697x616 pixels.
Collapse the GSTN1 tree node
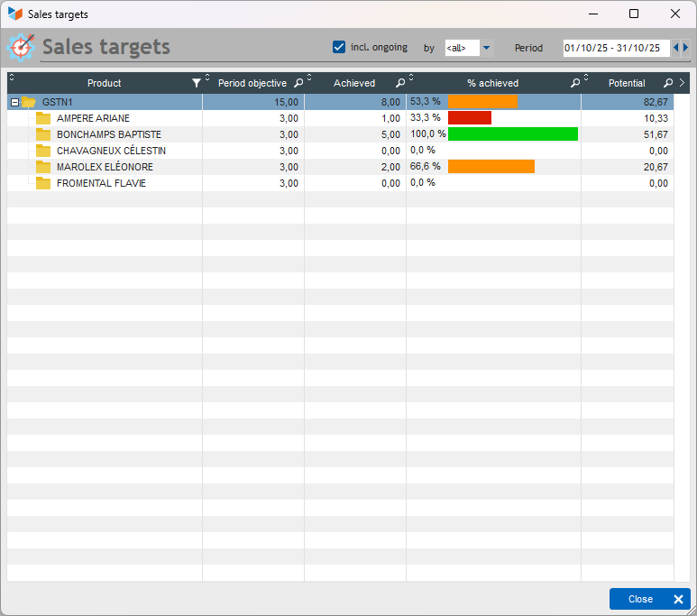14,102
